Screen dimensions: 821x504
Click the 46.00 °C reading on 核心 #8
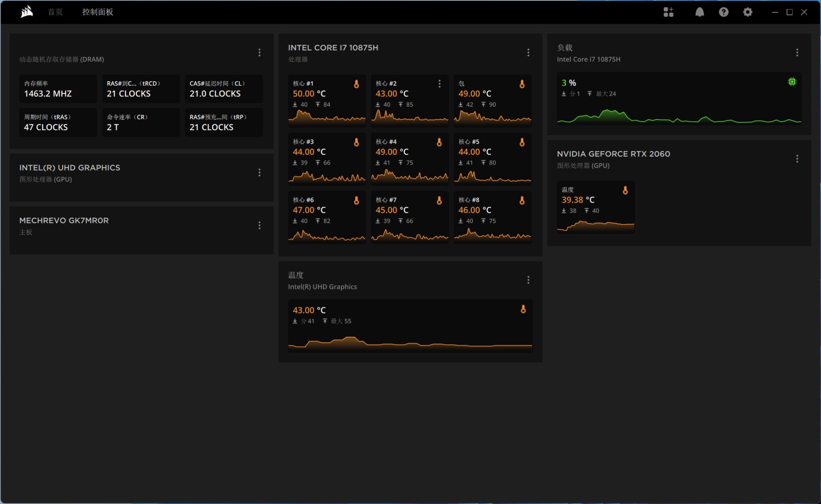coord(475,210)
